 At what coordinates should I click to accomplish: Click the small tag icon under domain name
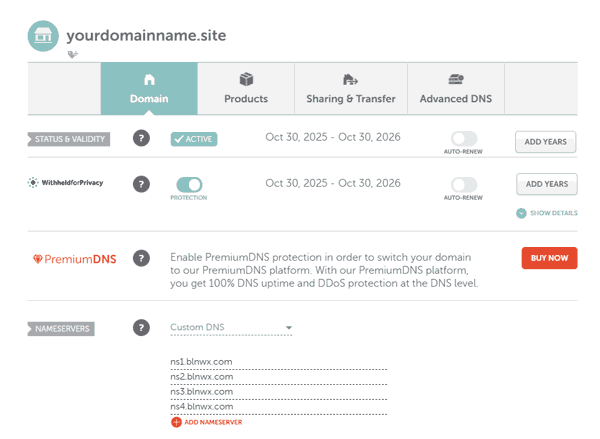pos(72,55)
